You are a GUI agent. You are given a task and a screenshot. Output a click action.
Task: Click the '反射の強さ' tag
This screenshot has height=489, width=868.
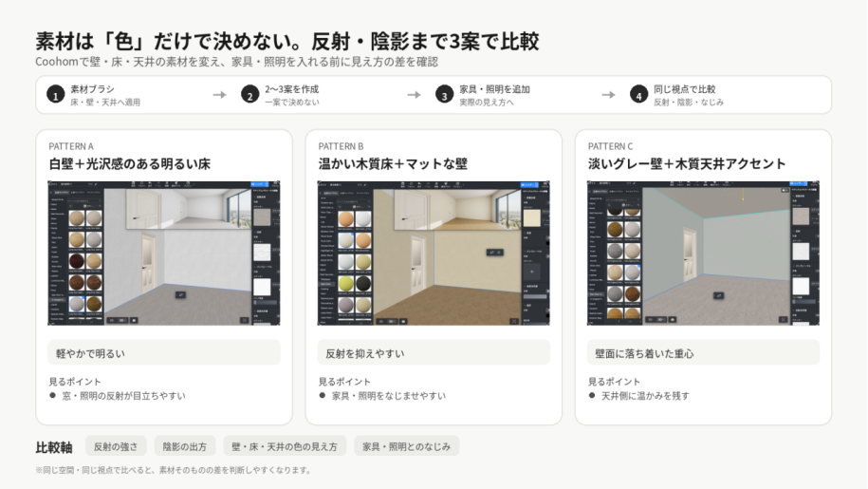point(116,446)
